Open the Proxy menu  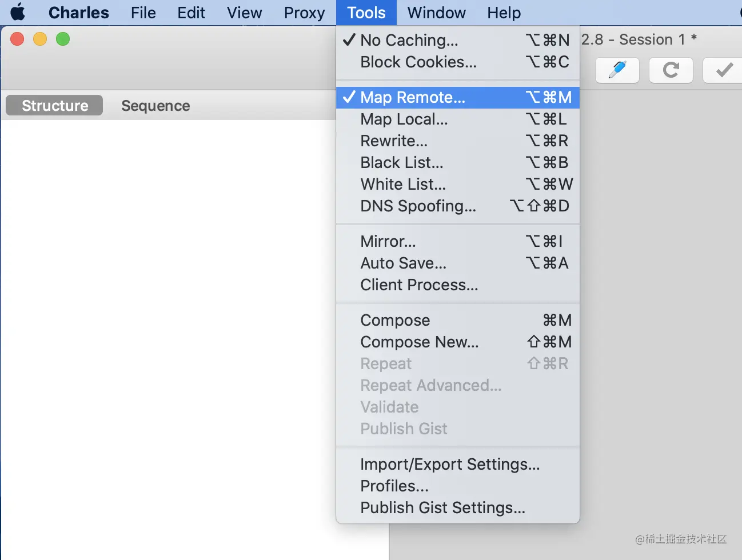click(304, 13)
